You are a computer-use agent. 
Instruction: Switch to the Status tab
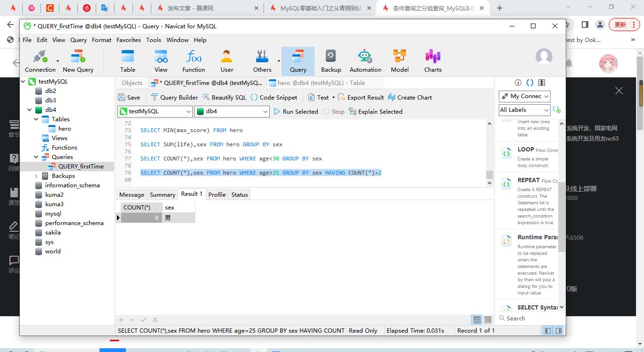pos(239,194)
